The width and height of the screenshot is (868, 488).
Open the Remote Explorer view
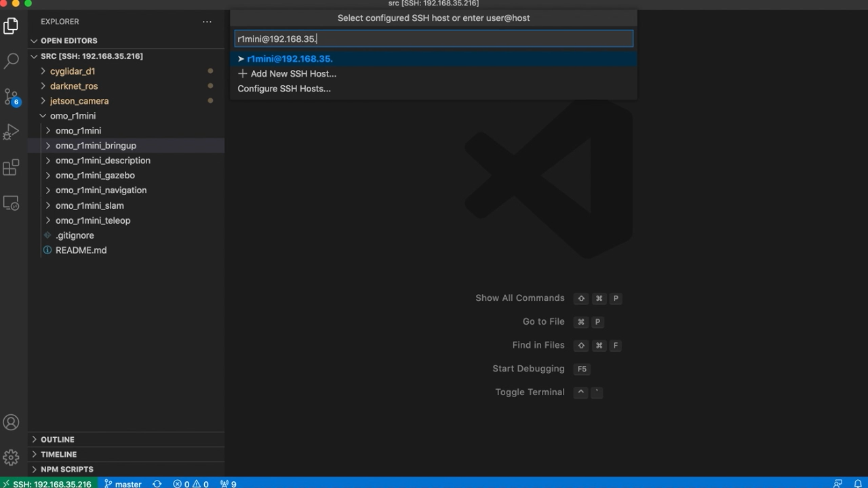pos(11,203)
